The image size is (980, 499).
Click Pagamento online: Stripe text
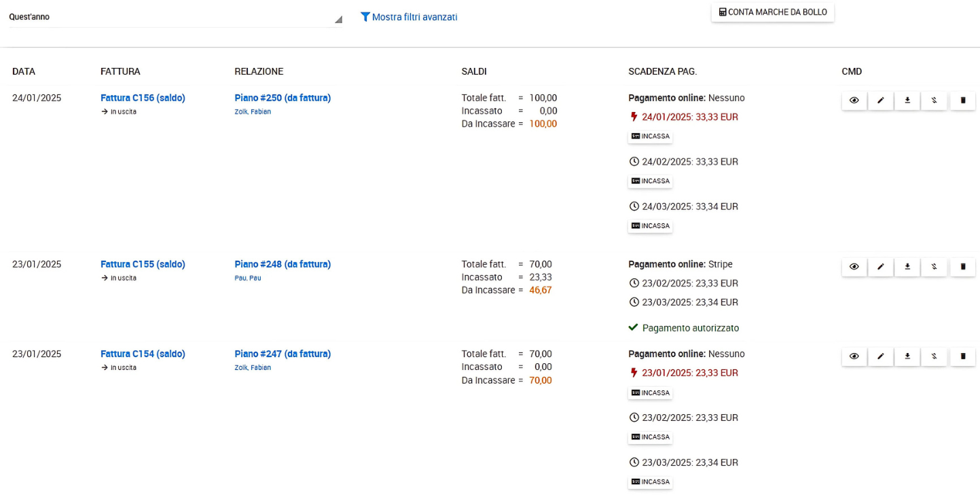680,264
